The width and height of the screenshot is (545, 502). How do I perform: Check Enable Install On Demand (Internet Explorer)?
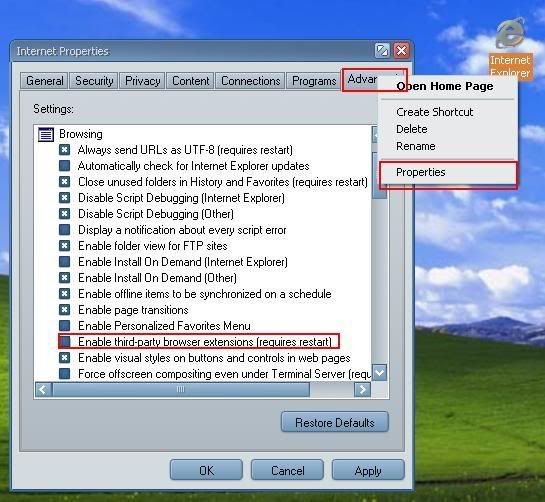point(64,262)
